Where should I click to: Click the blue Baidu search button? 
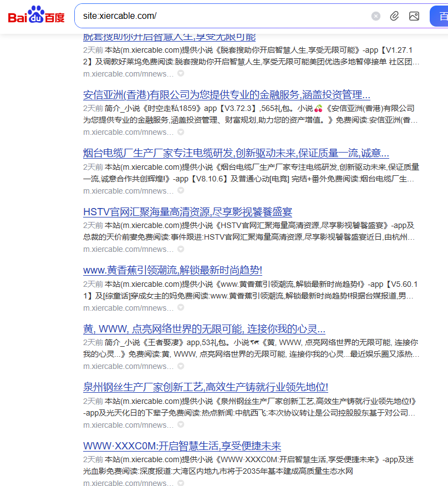[x=440, y=16]
